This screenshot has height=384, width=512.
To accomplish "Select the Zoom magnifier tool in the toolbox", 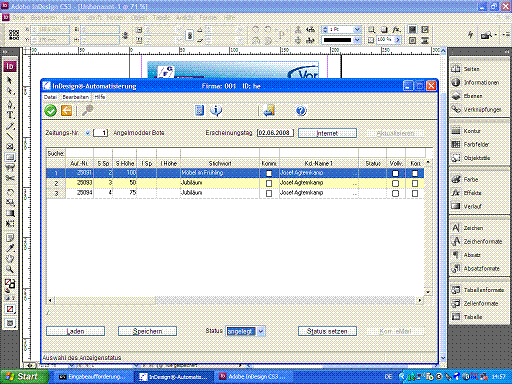I will click(x=10, y=269).
